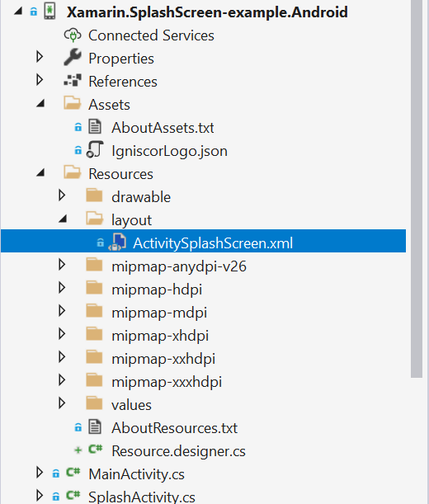This screenshot has height=504, width=429.
Task: Select the AboutResources.txt file
Action: click(174, 428)
